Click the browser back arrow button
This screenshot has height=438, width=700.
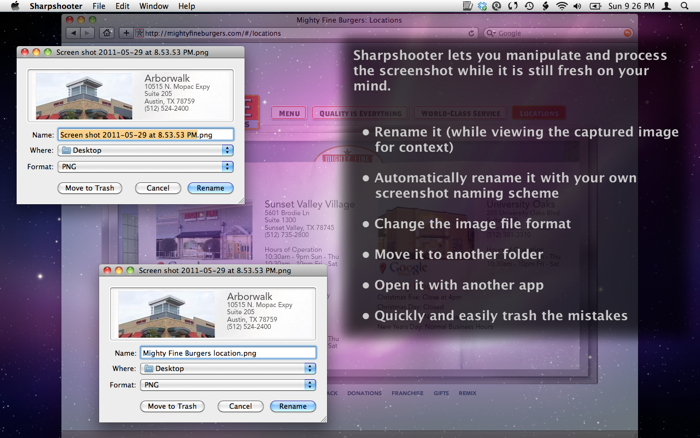click(75, 32)
